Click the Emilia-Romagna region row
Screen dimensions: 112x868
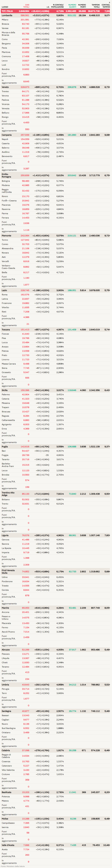56,175
